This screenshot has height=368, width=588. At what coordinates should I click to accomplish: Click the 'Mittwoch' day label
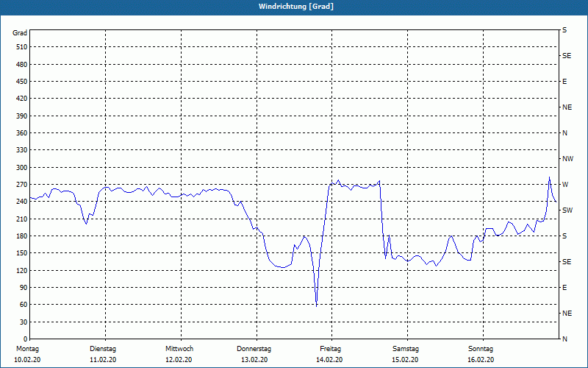click(x=179, y=349)
